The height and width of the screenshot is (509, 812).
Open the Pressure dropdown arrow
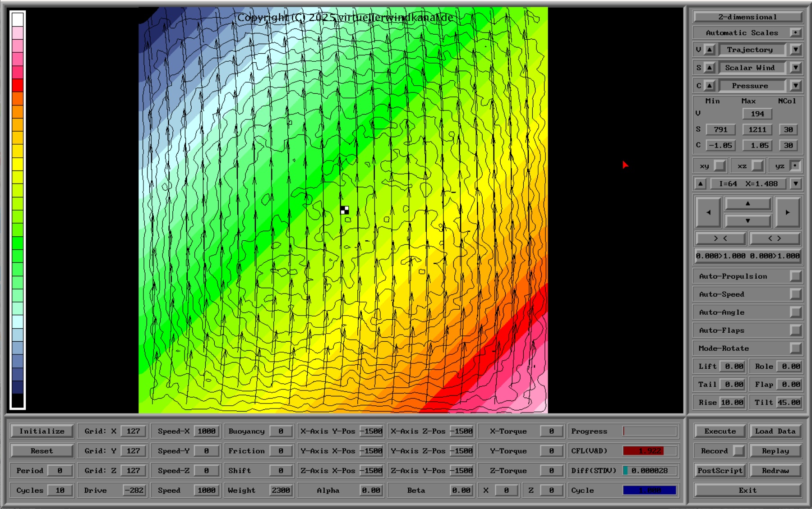coord(796,86)
